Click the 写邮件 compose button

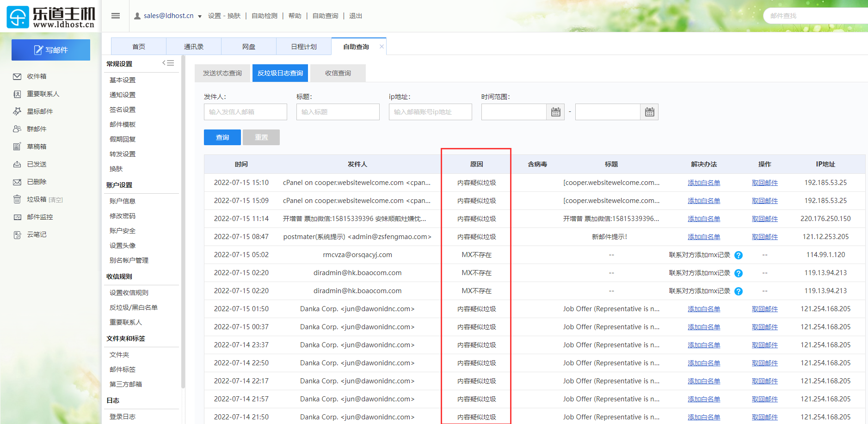click(x=51, y=50)
